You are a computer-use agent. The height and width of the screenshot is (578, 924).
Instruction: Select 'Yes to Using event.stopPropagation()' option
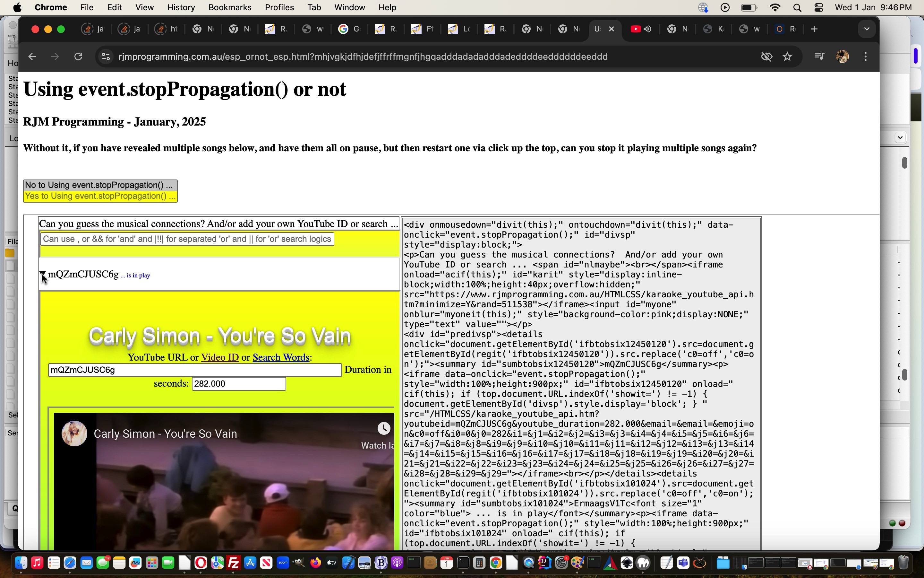pos(100,197)
